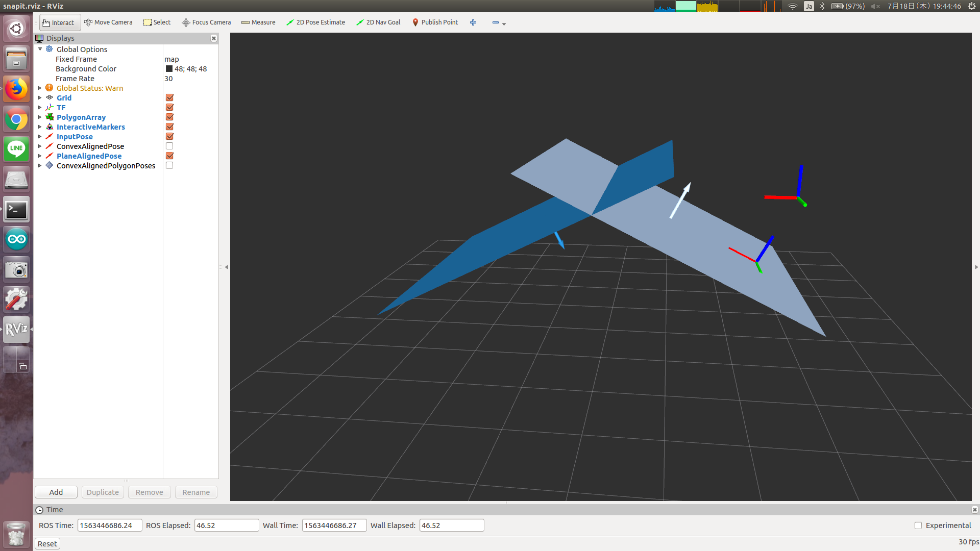Uncheck the TF display checkbox
This screenshot has width=980, height=551.
169,108
